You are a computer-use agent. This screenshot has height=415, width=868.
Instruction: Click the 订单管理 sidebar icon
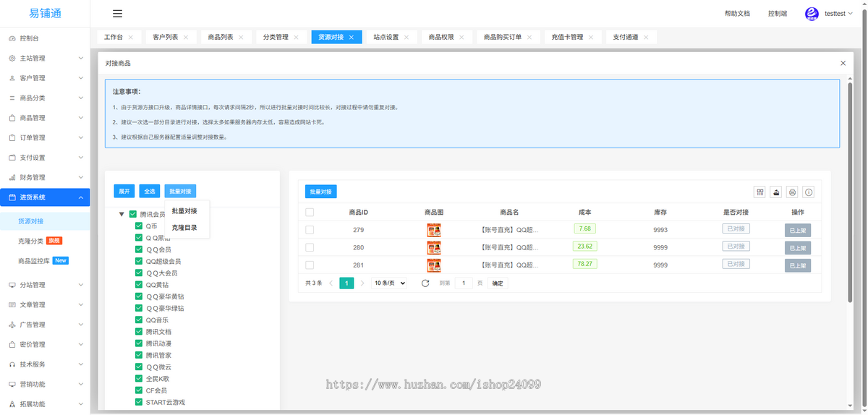pyautogui.click(x=12, y=137)
